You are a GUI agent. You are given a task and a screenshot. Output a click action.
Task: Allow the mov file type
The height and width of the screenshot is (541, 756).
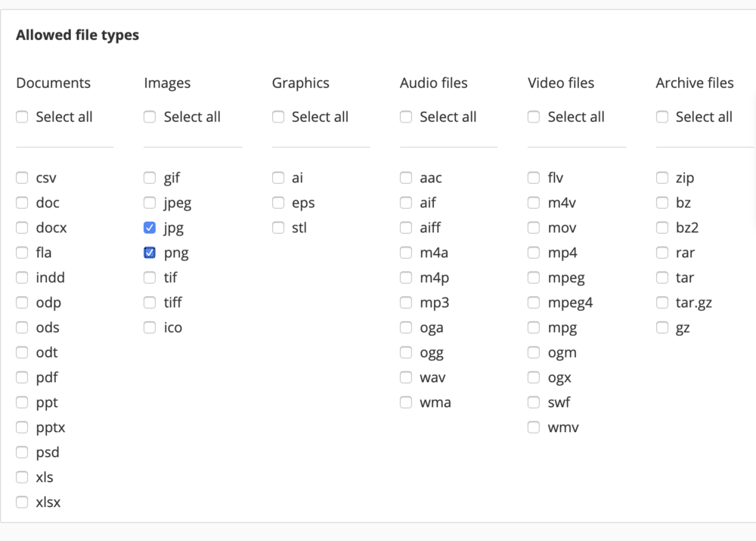[x=534, y=227]
